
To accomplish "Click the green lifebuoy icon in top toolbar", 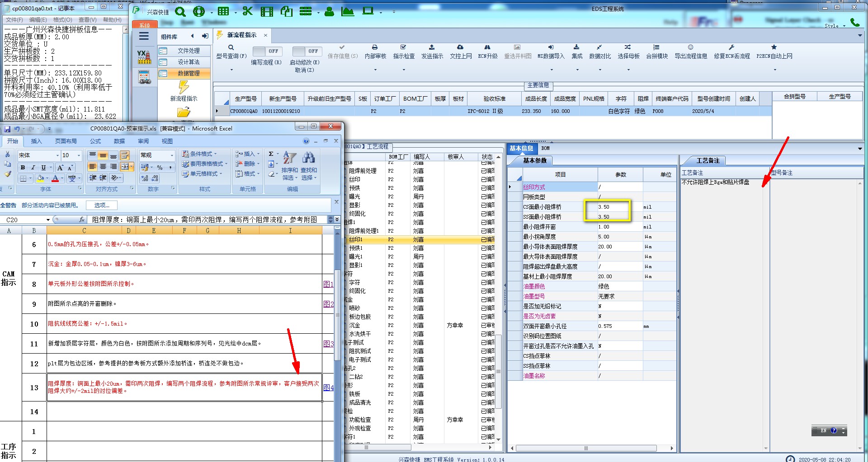I will tap(198, 12).
